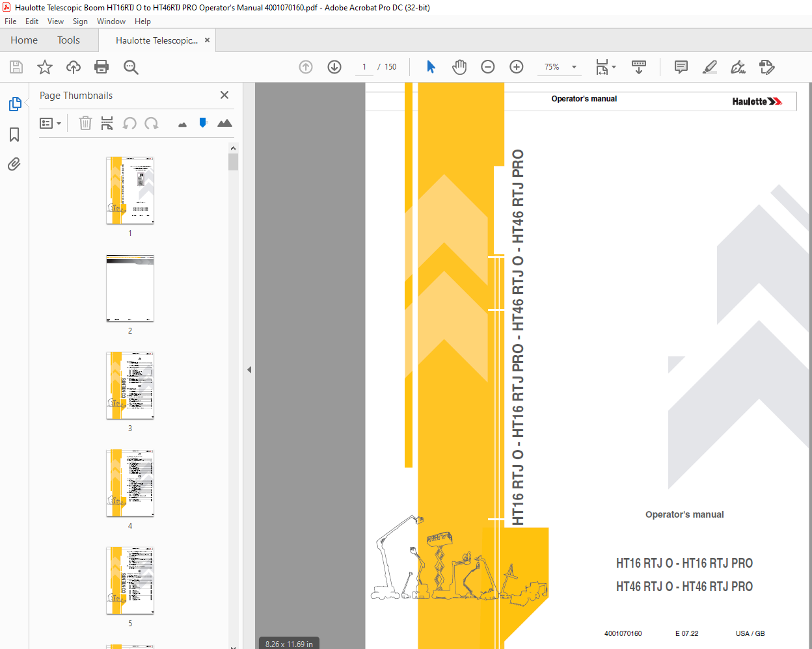Open the Sign menu
Screen dimensions: 812x649
pyautogui.click(x=80, y=21)
